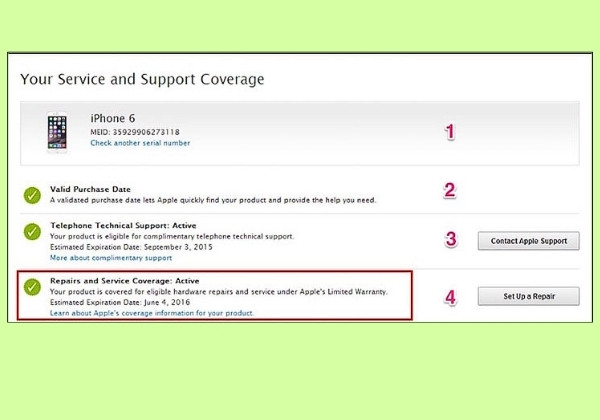The height and width of the screenshot is (420, 600).
Task: Select the Your Service and Support Coverage heading
Action: pos(142,79)
